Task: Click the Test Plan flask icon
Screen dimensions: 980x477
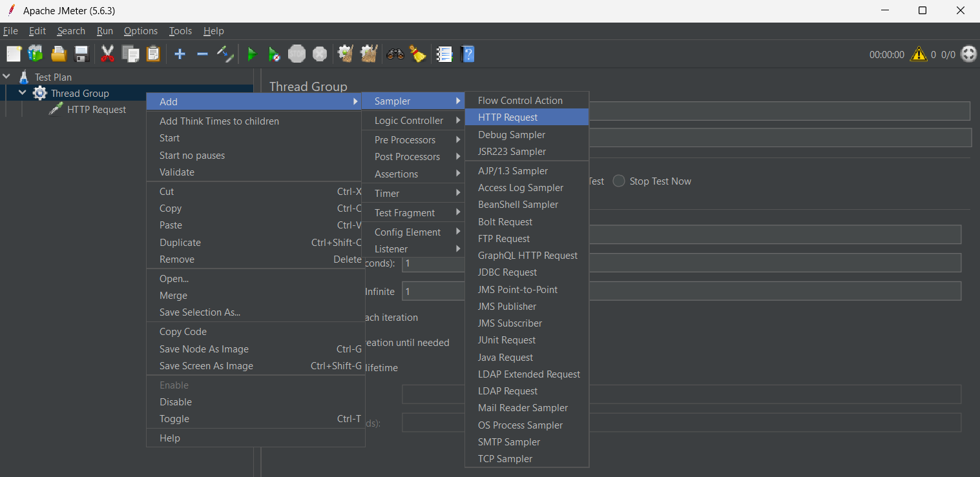Action: (x=24, y=77)
